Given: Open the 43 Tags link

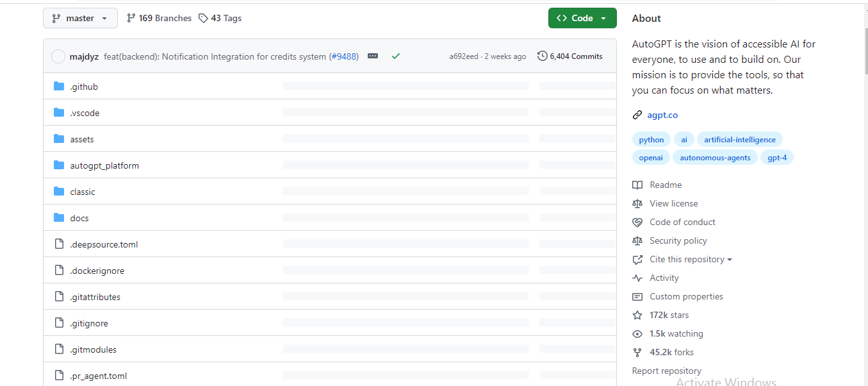Looking at the screenshot, I should tap(220, 18).
